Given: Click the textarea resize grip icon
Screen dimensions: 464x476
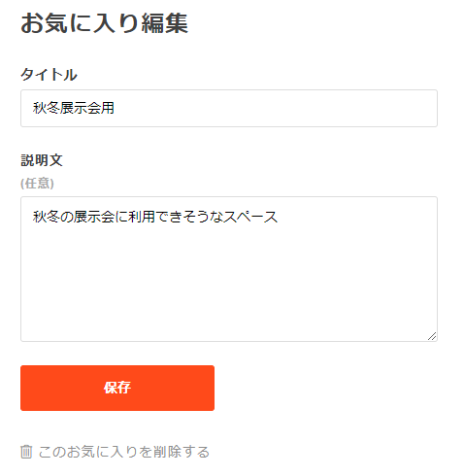Looking at the screenshot, I should (432, 336).
